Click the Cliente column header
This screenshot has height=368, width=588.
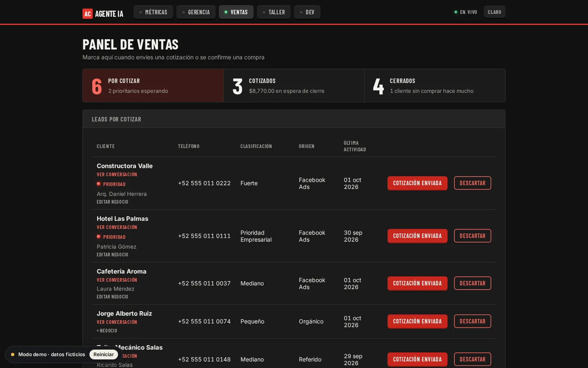[106, 146]
